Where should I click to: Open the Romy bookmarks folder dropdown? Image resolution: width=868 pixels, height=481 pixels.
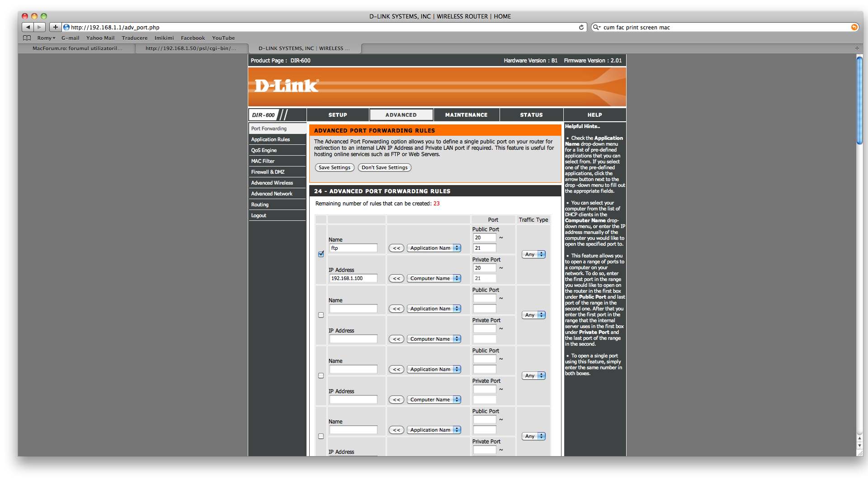click(46, 38)
